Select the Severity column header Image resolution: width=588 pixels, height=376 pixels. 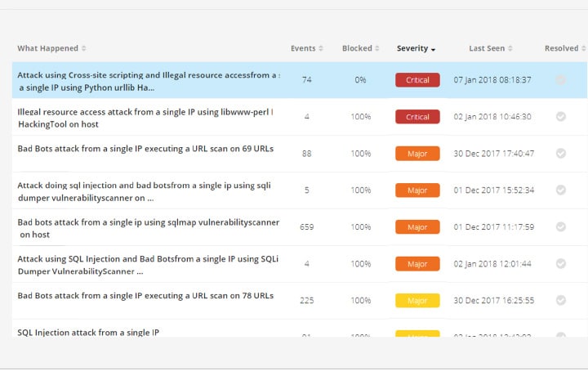412,49
